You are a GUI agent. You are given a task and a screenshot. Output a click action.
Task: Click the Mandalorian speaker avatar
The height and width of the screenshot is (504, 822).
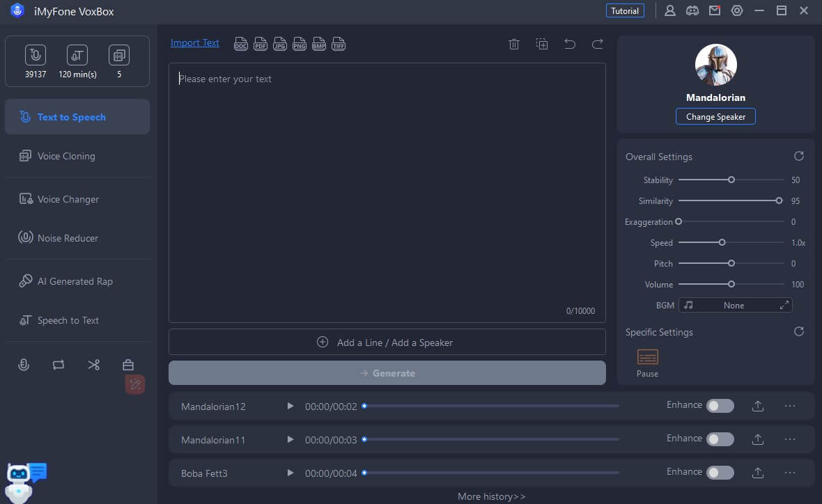point(715,65)
